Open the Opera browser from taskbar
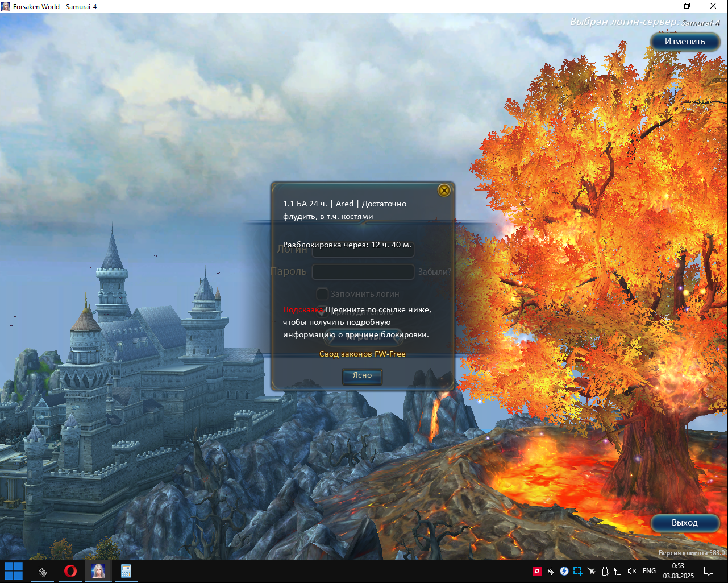This screenshot has height=583, width=728. click(70, 571)
